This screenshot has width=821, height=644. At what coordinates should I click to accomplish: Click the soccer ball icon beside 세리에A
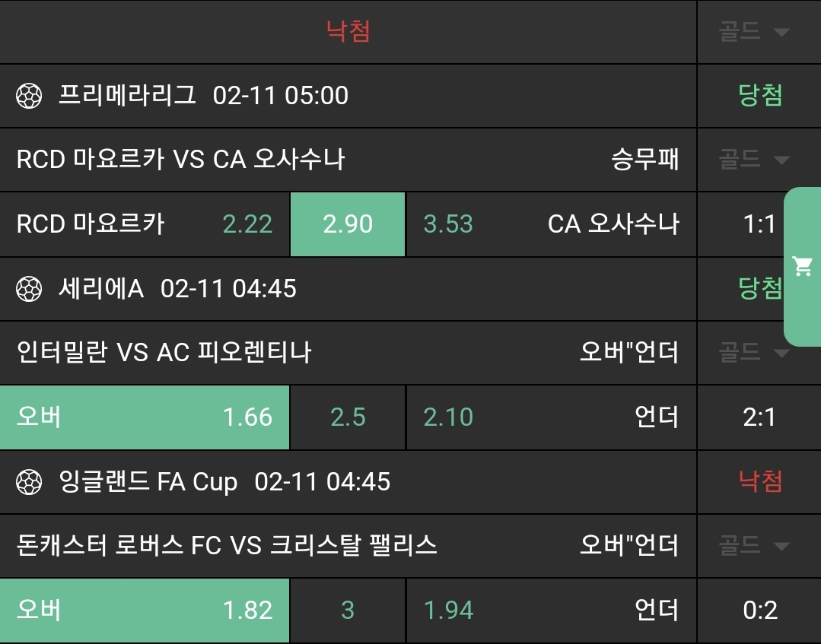pos(29,289)
